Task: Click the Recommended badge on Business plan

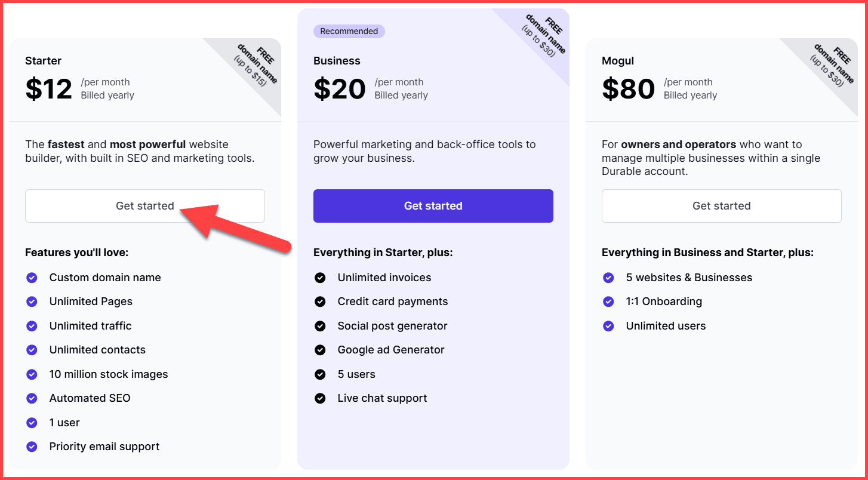Action: point(349,31)
